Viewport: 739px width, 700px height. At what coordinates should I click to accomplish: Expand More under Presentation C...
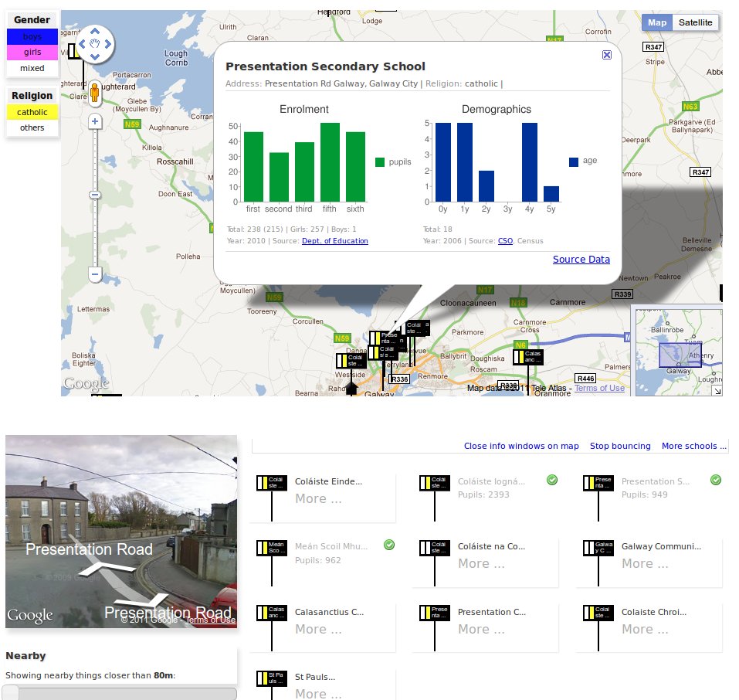pyautogui.click(x=481, y=629)
